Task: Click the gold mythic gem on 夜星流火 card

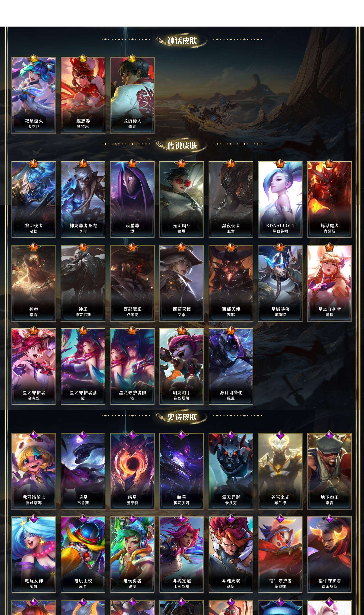Action: (x=34, y=59)
